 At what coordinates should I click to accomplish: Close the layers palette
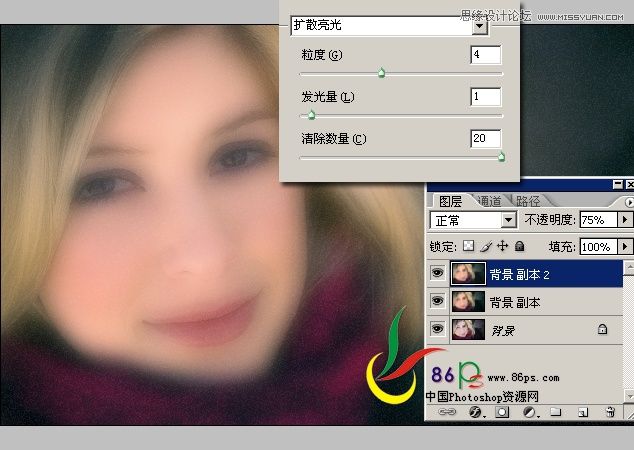(630, 184)
